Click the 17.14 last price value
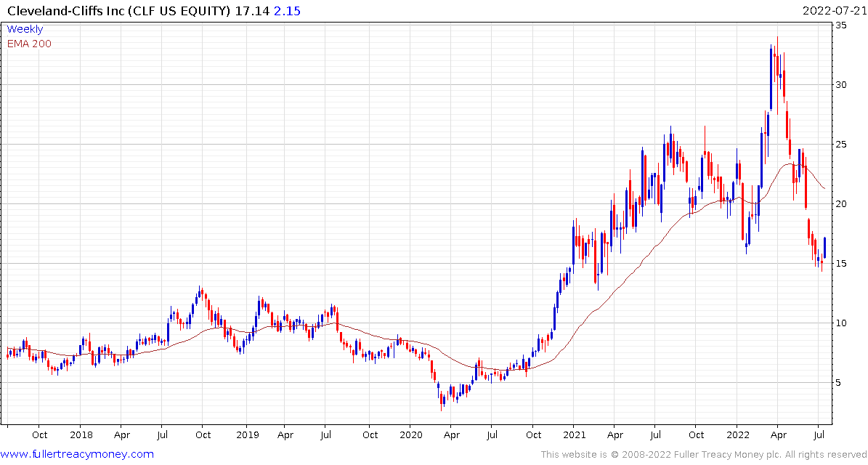Image resolution: width=868 pixels, height=465 pixels. click(252, 10)
